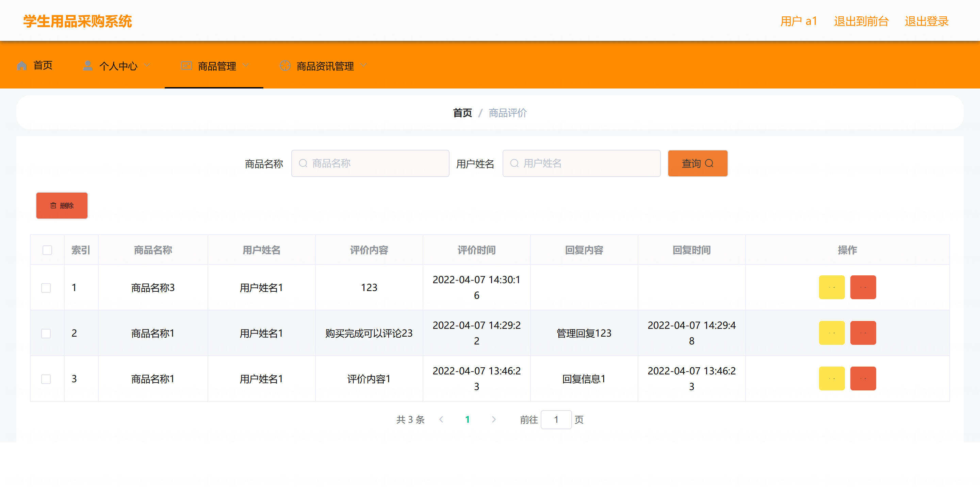This screenshot has height=499, width=980.
Task: Click 评价时间 2022-04-07 14:30:16
Action: point(476,287)
